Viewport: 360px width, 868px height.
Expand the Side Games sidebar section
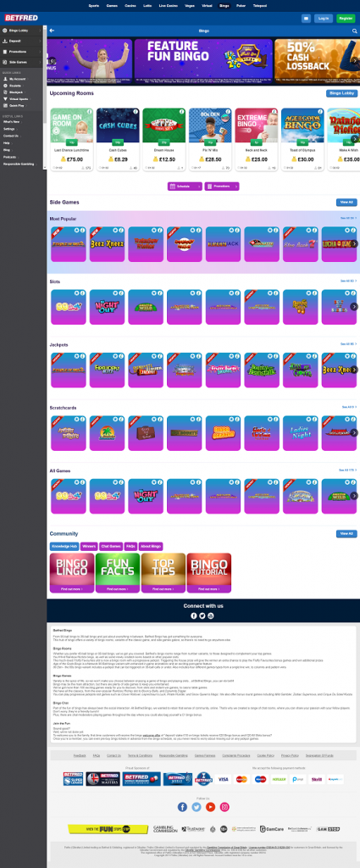pos(21,62)
